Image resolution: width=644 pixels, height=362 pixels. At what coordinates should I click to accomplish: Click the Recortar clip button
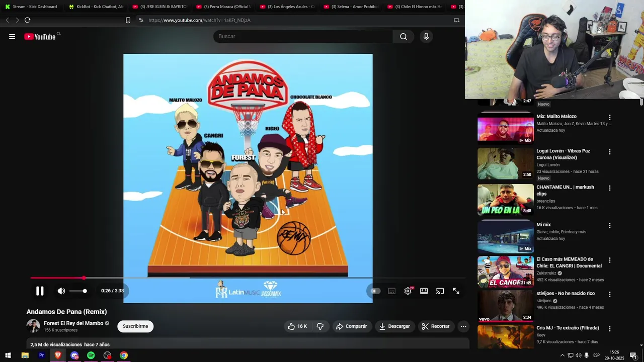436,326
